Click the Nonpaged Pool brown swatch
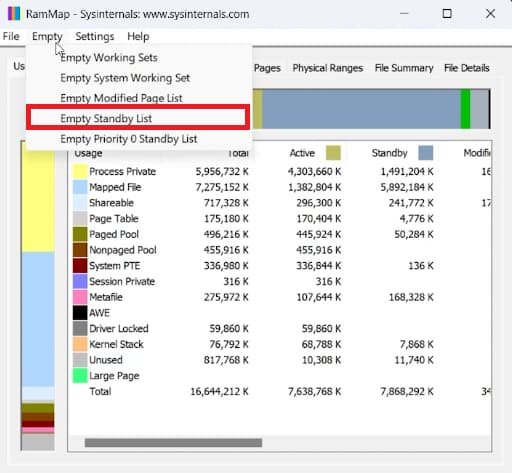The height and width of the screenshot is (473, 512). tap(80, 250)
